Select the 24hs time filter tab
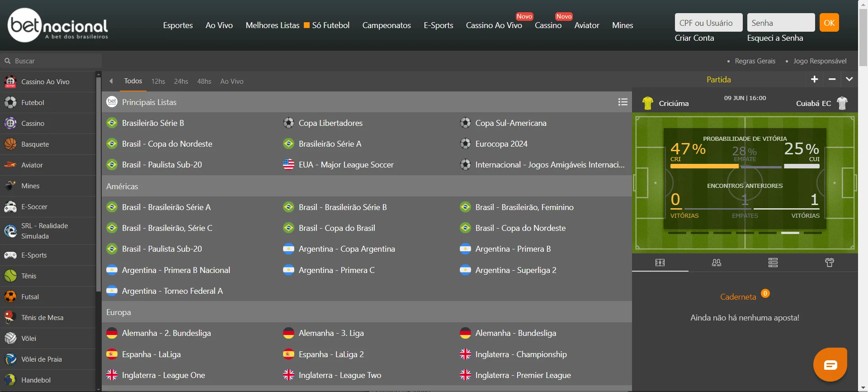 (181, 81)
